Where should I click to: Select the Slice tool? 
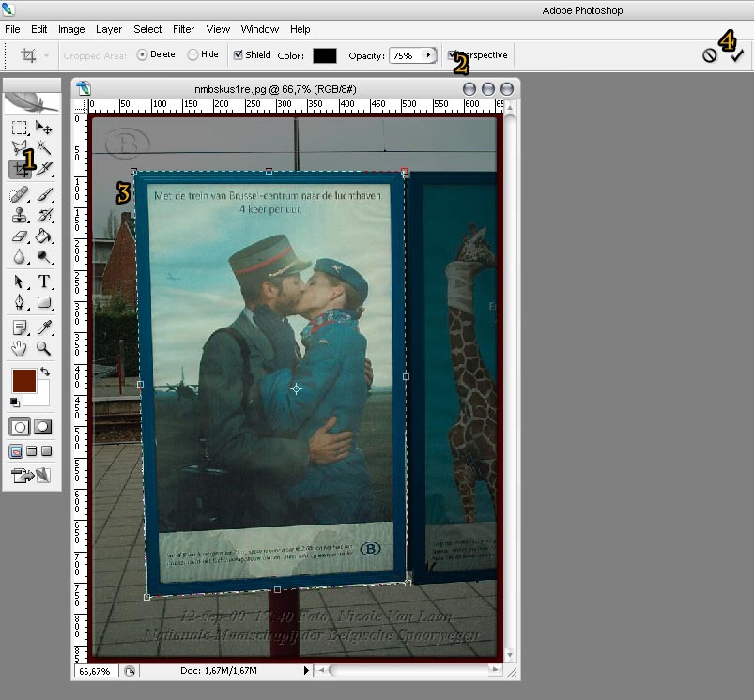point(44,169)
